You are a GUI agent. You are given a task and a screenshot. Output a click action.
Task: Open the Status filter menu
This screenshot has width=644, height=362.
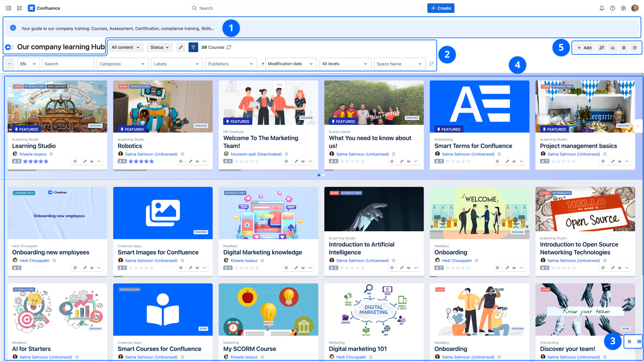[159, 47]
